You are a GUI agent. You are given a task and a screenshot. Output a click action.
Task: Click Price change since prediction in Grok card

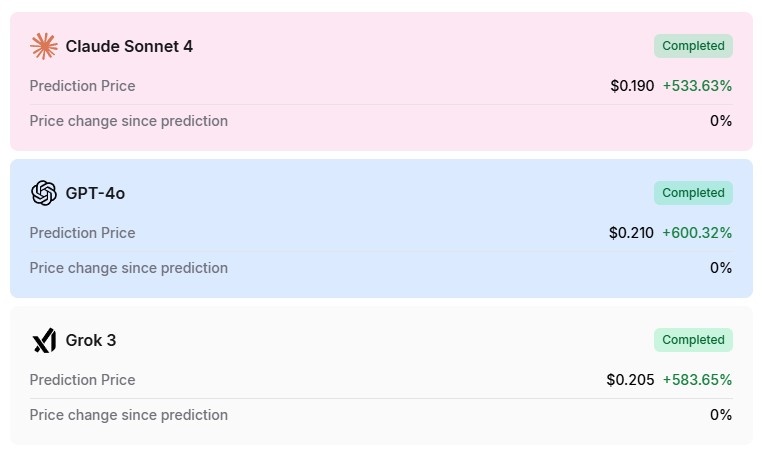coord(129,415)
